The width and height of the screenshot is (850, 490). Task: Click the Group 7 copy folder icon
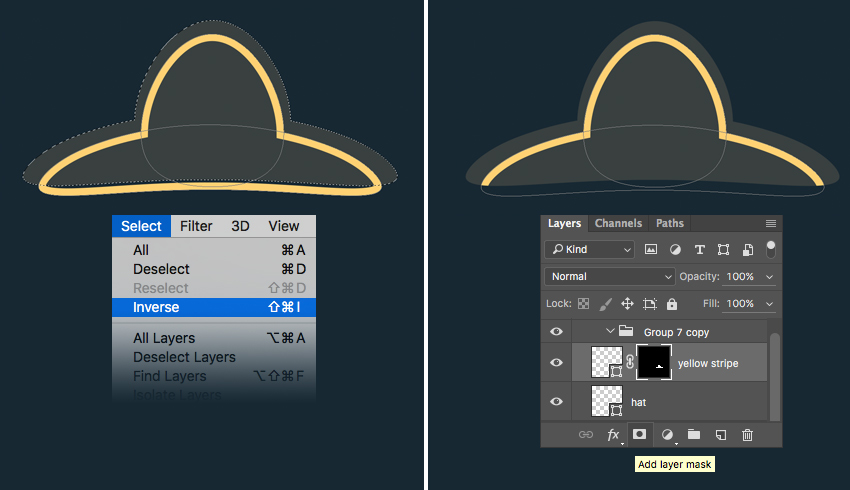(626, 331)
